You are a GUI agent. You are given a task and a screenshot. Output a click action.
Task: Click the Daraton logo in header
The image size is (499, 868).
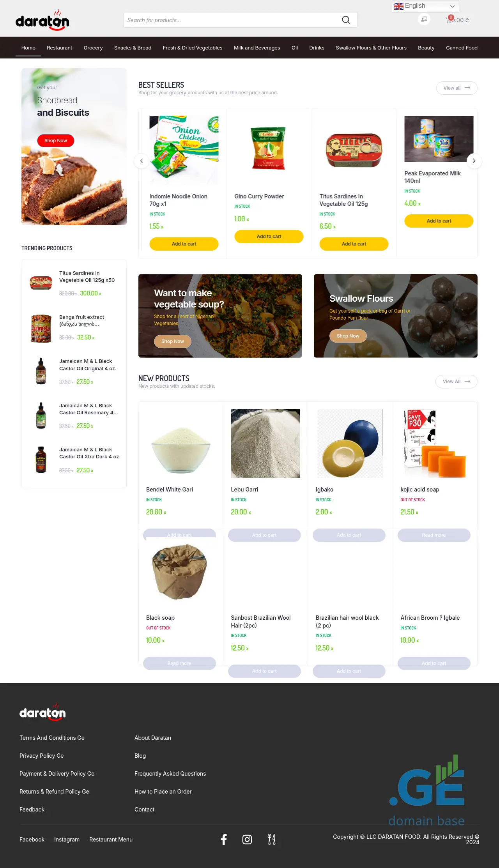coord(42,21)
